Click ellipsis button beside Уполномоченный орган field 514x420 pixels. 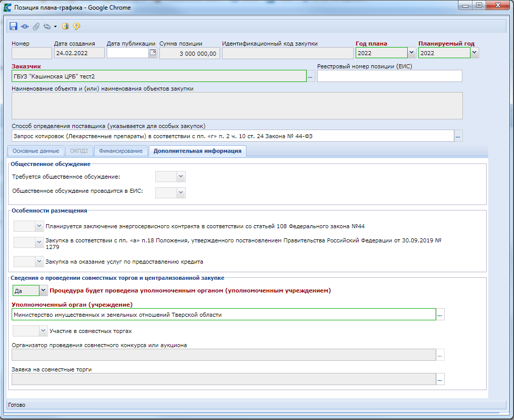[440, 315]
